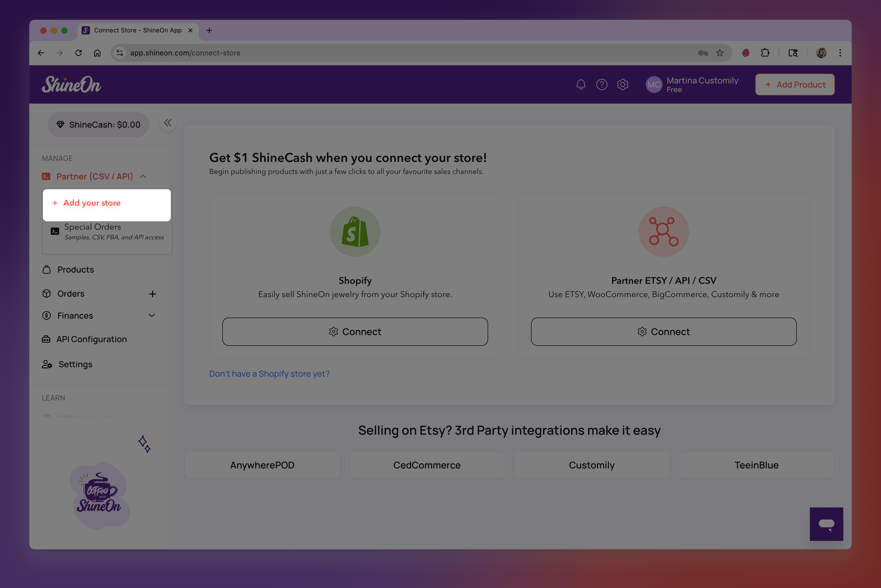Click the browser address bar
This screenshot has width=881, height=588.
point(375,53)
